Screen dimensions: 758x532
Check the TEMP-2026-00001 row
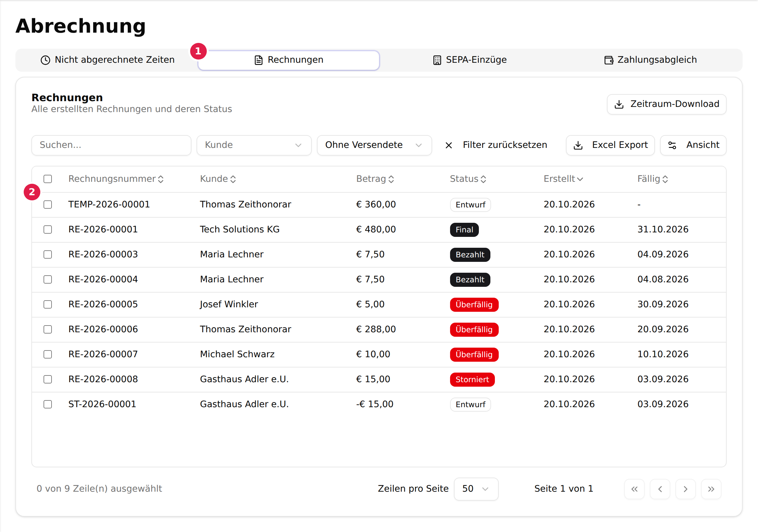click(x=48, y=205)
